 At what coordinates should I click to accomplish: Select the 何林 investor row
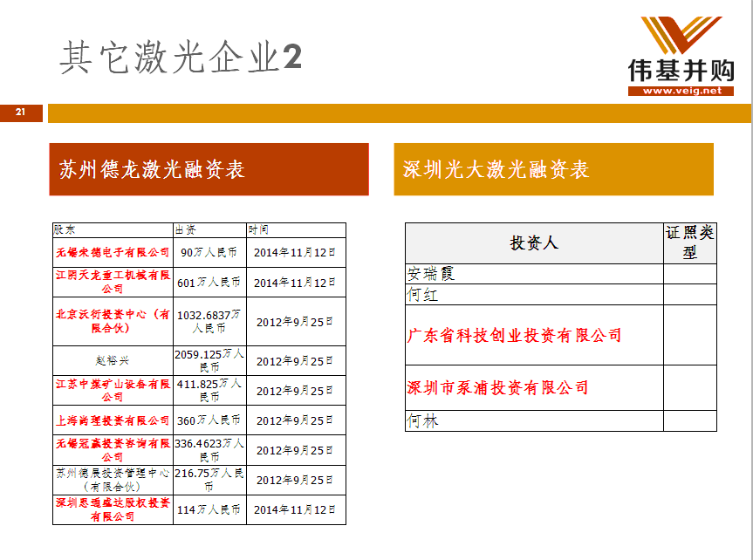click(x=561, y=420)
